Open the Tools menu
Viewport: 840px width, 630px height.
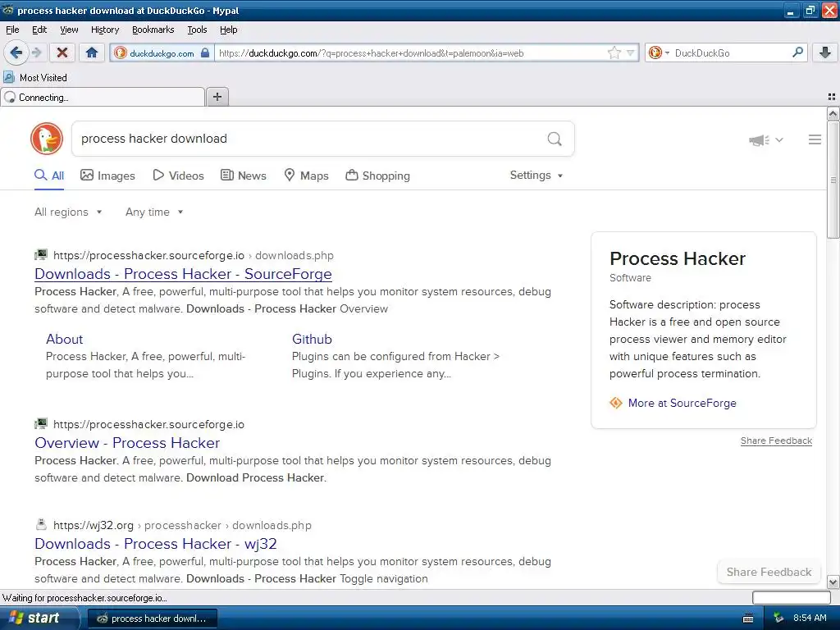[x=197, y=30]
